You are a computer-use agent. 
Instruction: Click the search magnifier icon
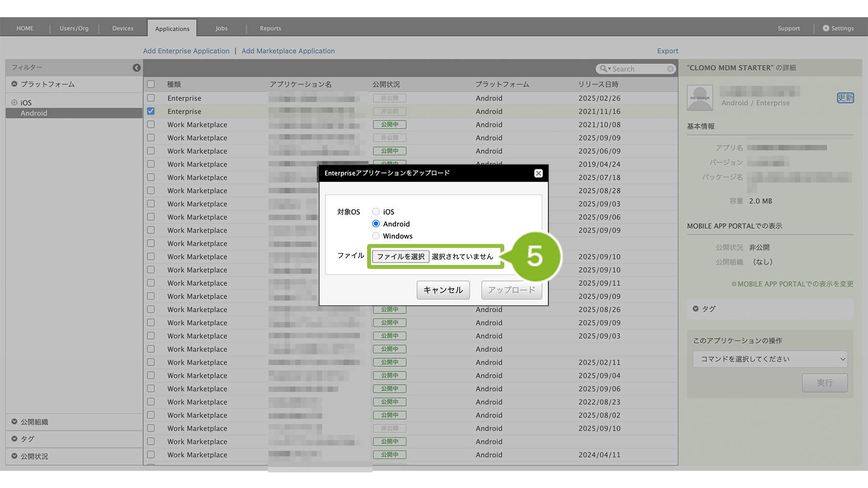click(x=604, y=69)
